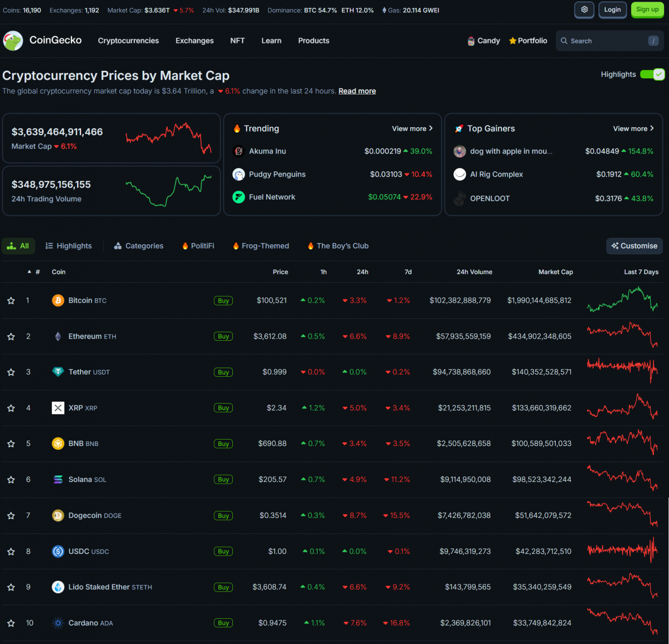Open settings via the gear icon
Screen dimensions: 669x644
(584, 10)
